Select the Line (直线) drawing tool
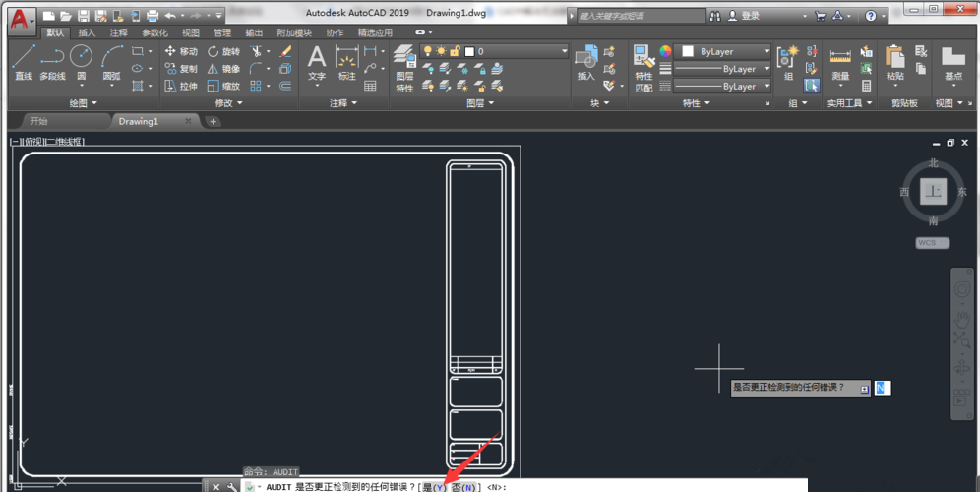Screen dimensions: 980x492 point(24,63)
